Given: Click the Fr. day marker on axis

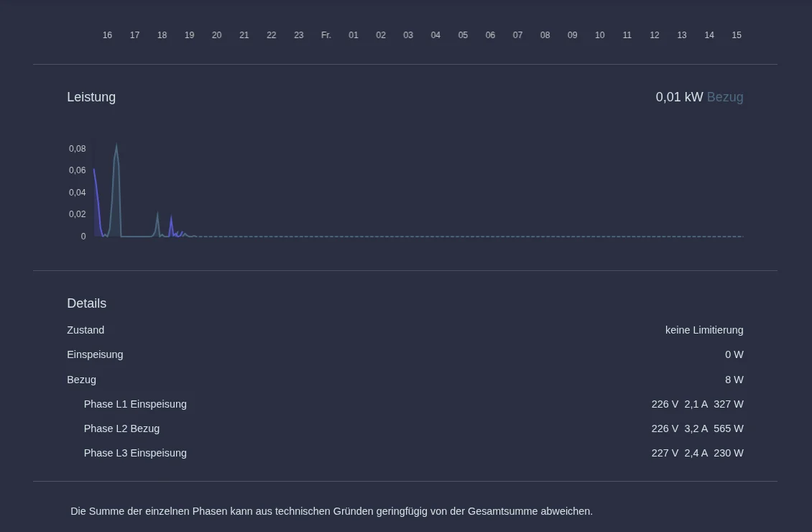Looking at the screenshot, I should (x=326, y=35).
